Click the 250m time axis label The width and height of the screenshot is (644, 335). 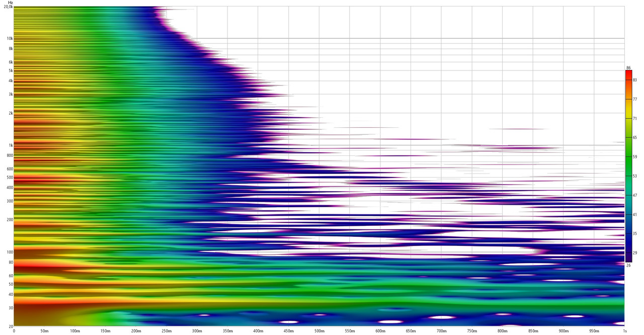point(167,331)
